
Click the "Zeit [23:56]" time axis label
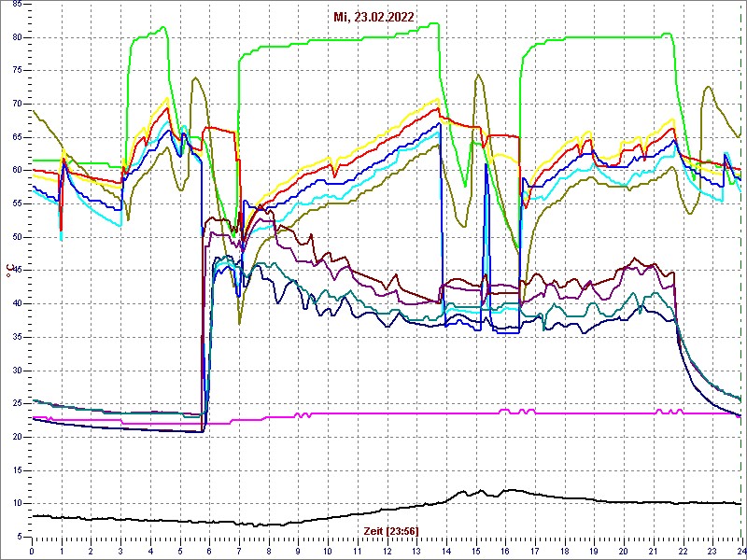pos(391,531)
